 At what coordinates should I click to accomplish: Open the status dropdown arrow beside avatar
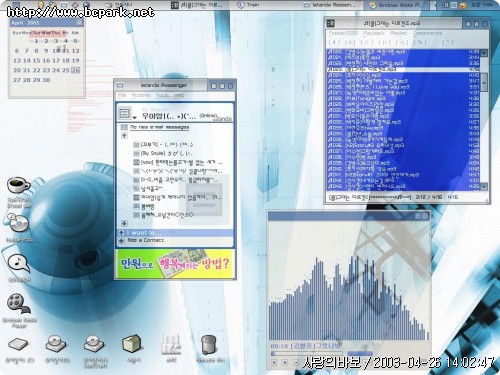134,118
